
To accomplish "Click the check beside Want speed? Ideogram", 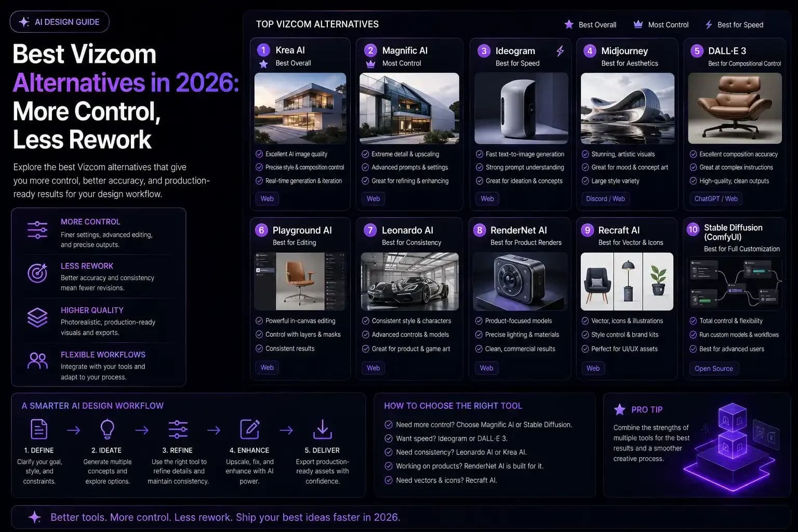I will tap(388, 438).
